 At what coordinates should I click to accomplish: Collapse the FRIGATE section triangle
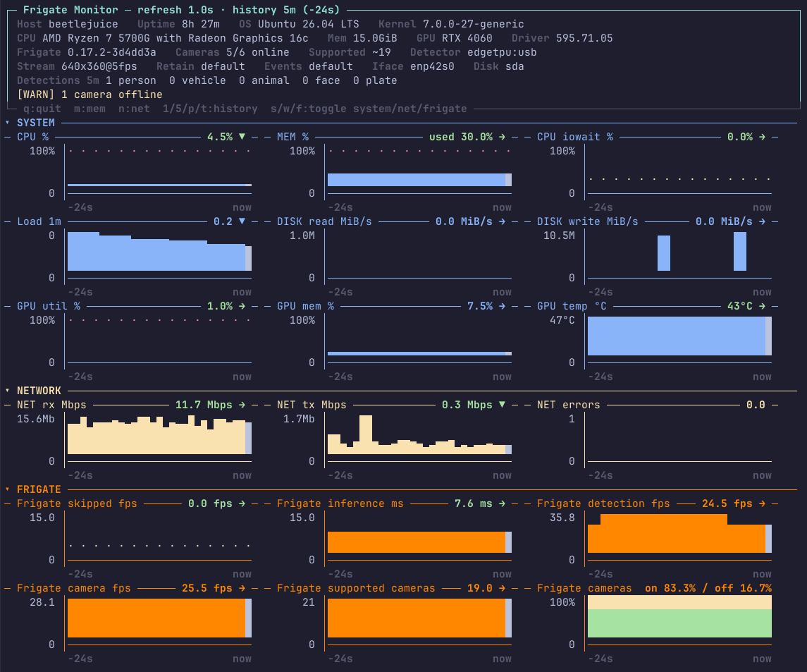tap(7, 489)
